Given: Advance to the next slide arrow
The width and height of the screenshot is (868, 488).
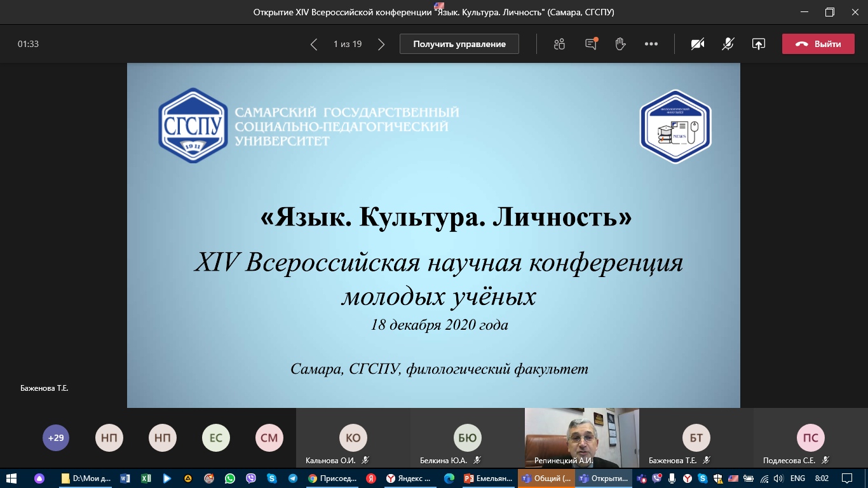Looking at the screenshot, I should pyautogui.click(x=381, y=44).
